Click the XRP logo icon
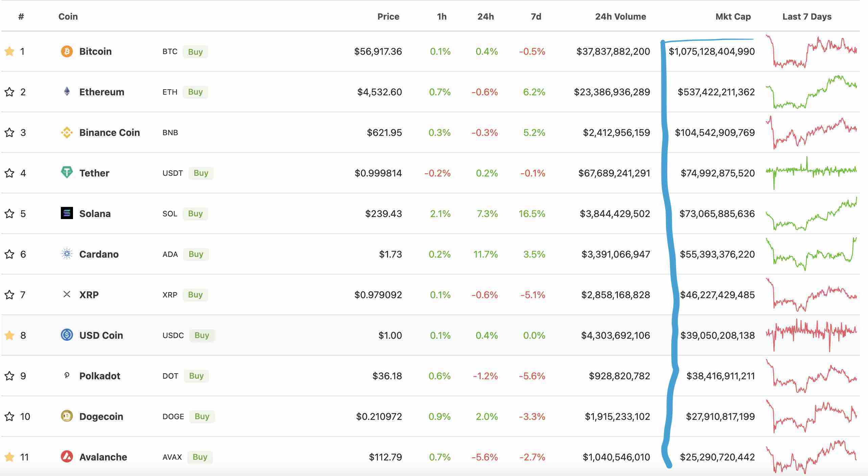 (x=67, y=294)
